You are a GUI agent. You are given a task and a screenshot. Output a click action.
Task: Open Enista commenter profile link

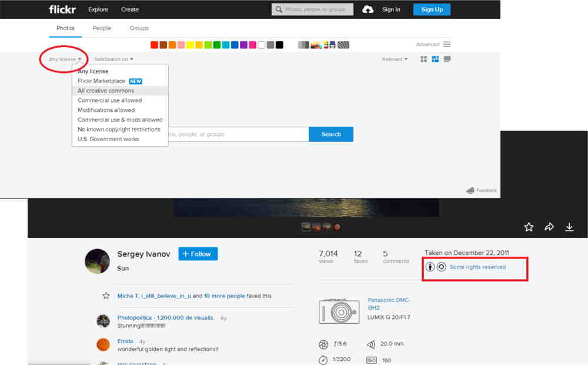click(125, 341)
